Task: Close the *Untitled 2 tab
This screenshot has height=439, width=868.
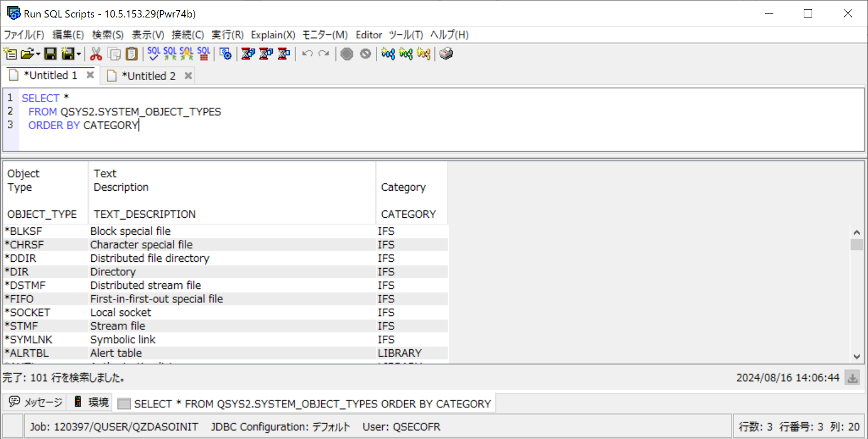Action: pos(188,76)
